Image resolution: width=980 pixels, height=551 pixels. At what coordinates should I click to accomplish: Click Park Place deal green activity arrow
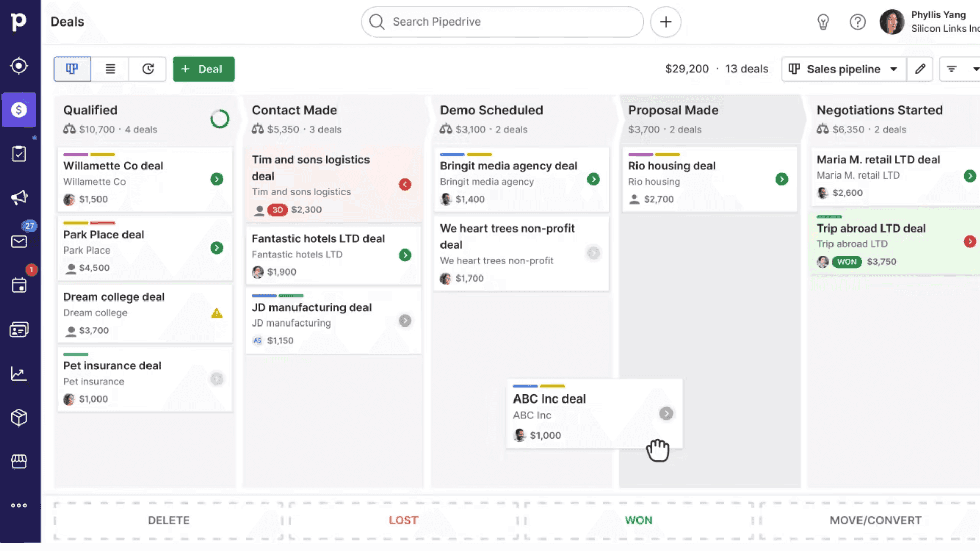pos(217,248)
